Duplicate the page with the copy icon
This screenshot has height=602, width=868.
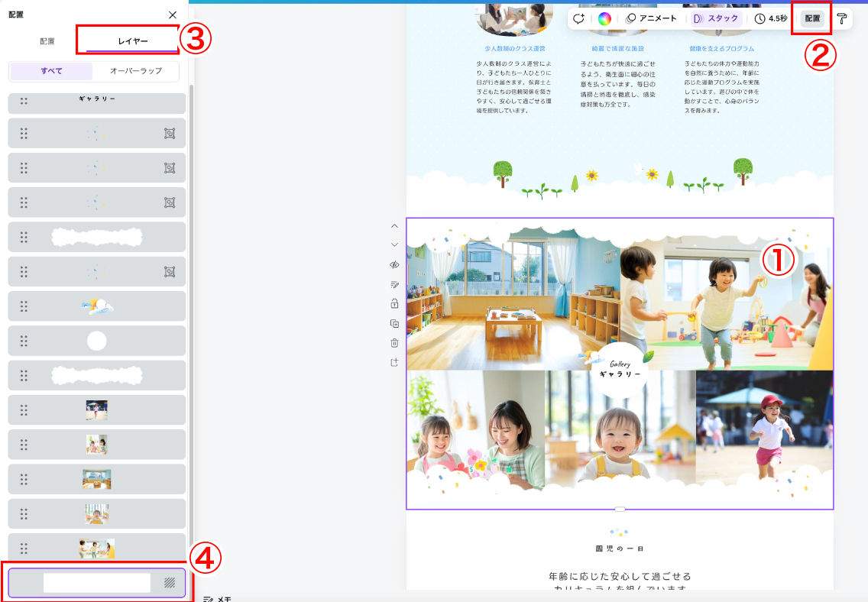click(394, 323)
